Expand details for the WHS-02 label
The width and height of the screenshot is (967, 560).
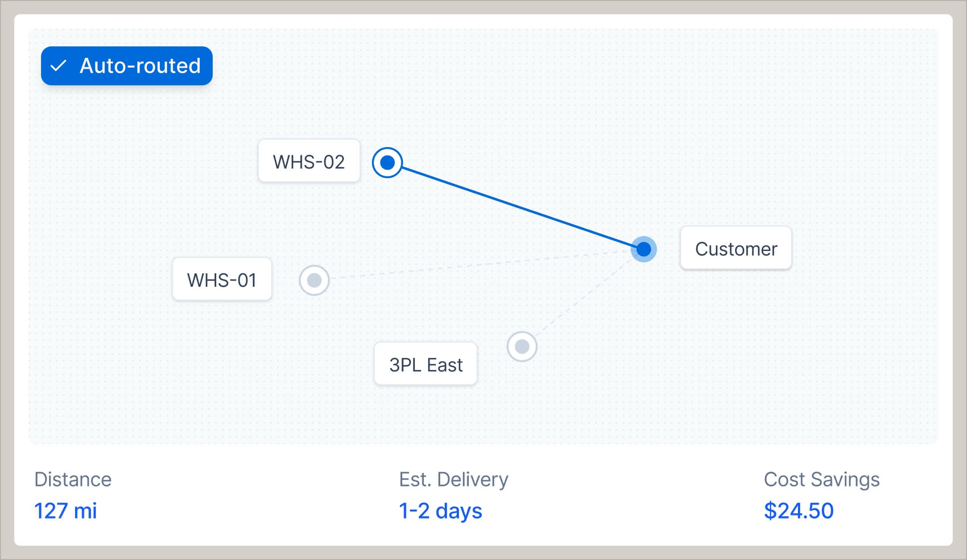click(x=309, y=161)
